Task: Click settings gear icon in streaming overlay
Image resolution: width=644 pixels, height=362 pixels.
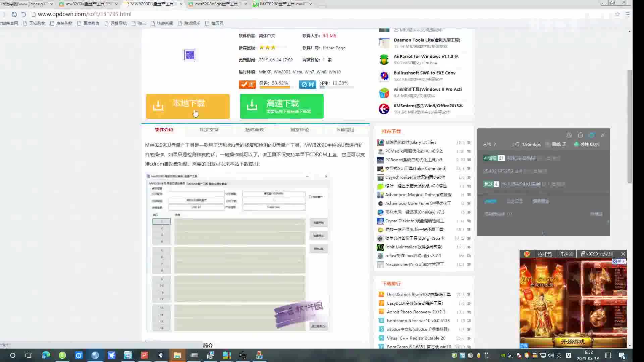Action: [x=569, y=135]
